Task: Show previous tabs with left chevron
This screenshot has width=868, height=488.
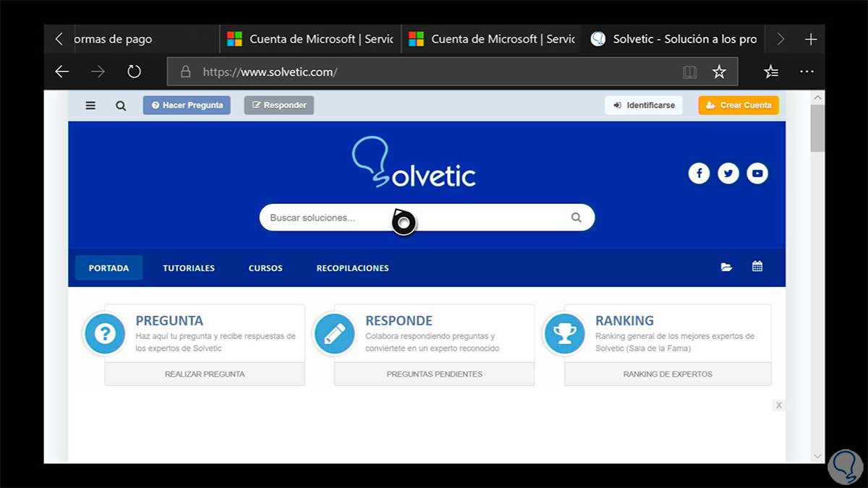Action: coord(59,39)
